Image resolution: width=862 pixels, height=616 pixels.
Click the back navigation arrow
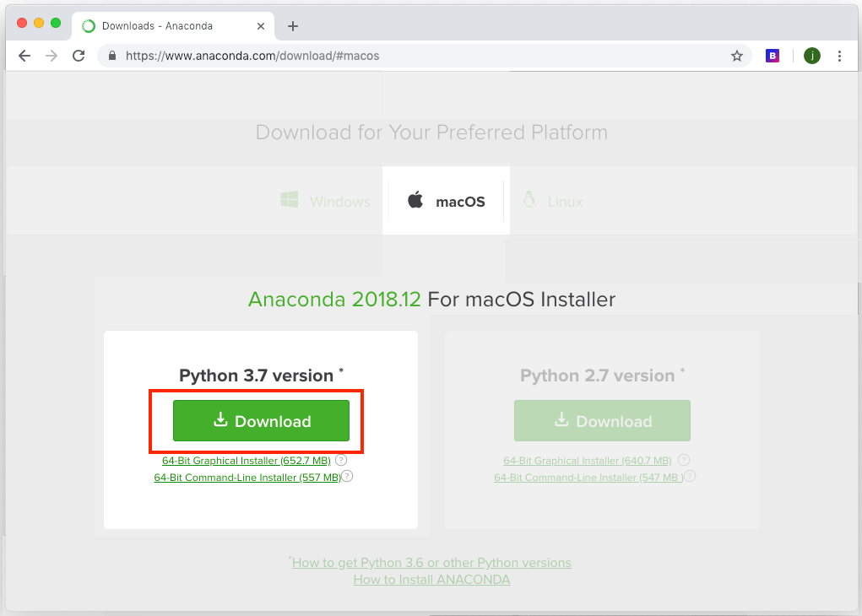[x=24, y=56]
